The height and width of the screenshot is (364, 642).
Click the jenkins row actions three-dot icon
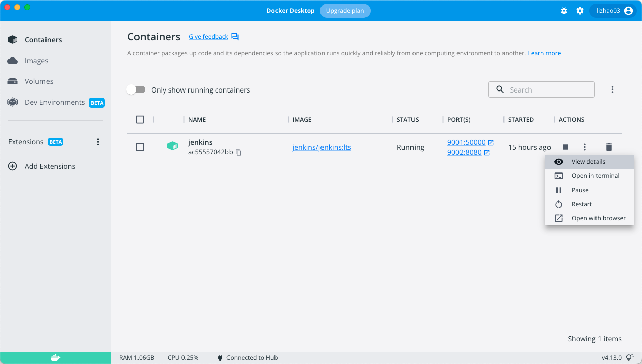[x=584, y=147]
